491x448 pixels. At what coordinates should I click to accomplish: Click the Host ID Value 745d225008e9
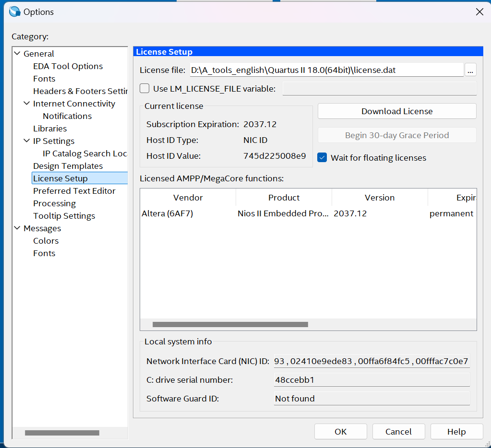[x=275, y=156]
